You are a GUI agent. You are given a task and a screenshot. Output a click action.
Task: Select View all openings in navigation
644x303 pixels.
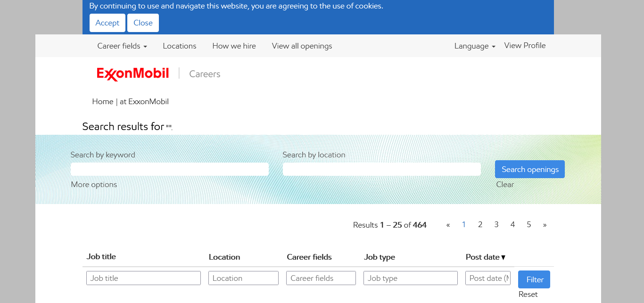coord(302,46)
